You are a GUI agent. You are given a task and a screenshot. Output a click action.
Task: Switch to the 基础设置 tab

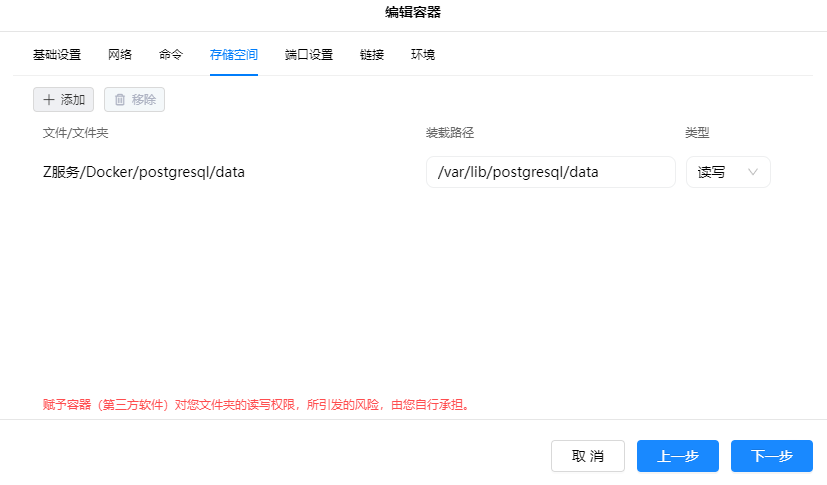(x=57, y=55)
